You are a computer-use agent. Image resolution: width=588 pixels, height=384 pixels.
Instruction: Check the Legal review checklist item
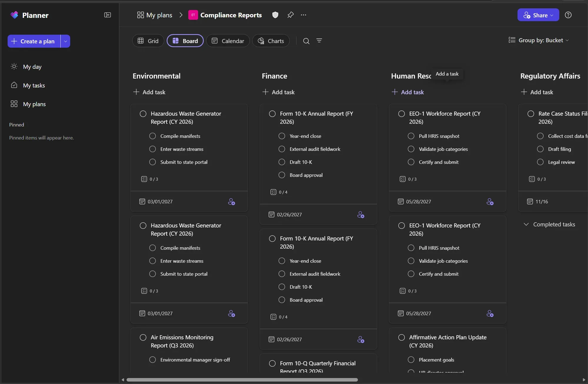pos(540,162)
